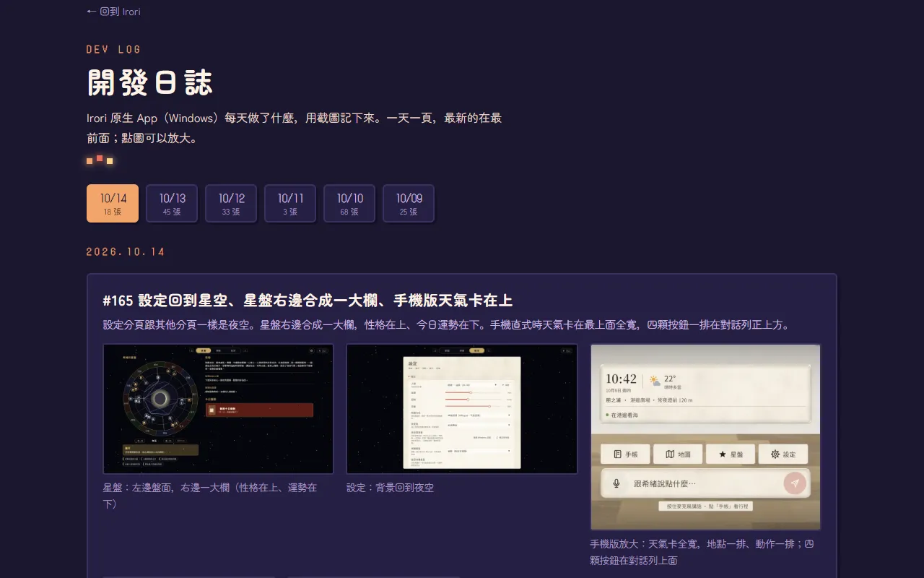Enlarge the 設定 settings panel screenshot
Screen dimensions: 924x578
click(x=462, y=409)
